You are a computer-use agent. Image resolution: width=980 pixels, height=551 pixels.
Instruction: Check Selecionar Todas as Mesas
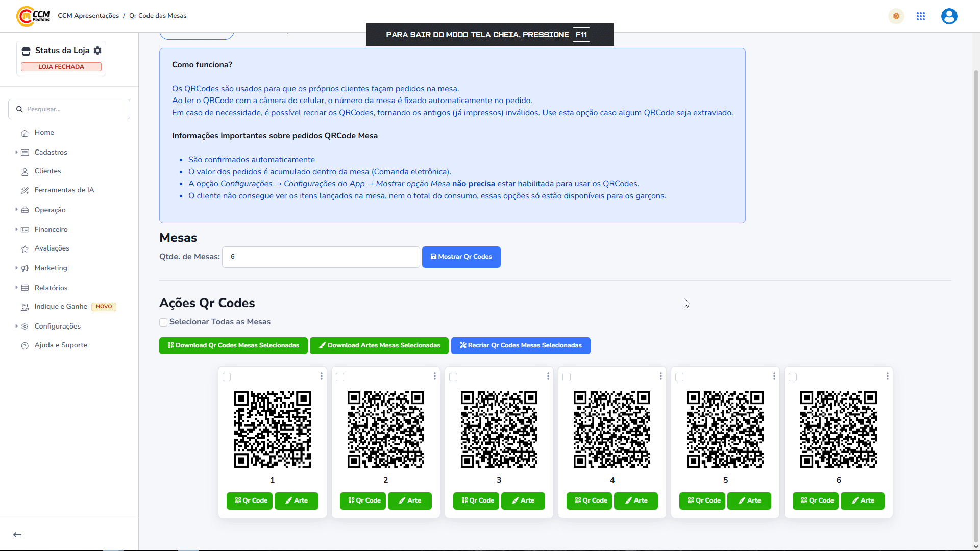[163, 322]
